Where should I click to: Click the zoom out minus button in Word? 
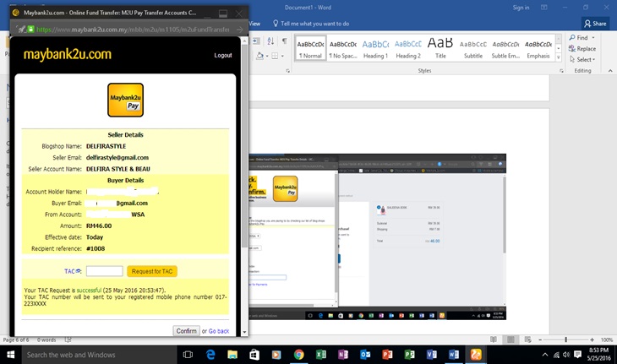pyautogui.click(x=540, y=340)
